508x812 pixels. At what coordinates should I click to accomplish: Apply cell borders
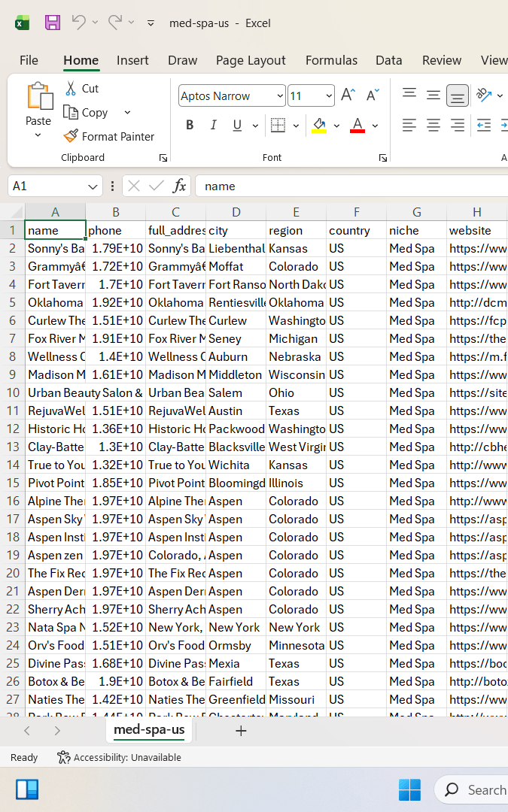pos(278,125)
